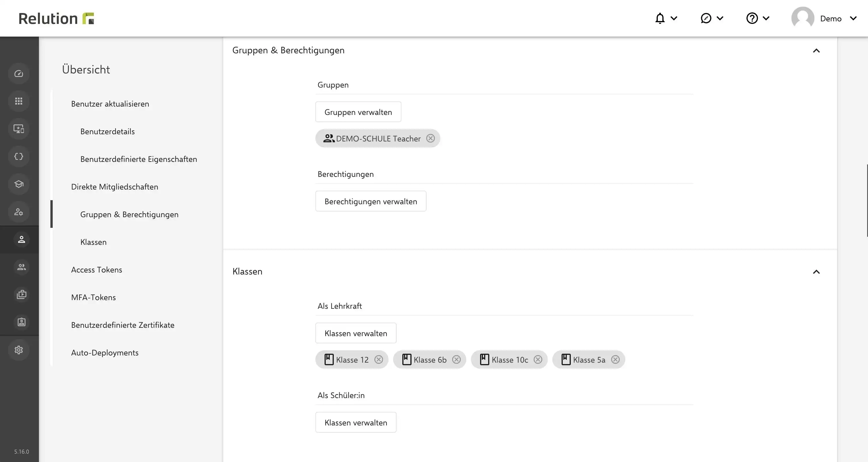Click the Klasse 6b chip label
Screen dimensions: 868x462
pyautogui.click(x=430, y=360)
